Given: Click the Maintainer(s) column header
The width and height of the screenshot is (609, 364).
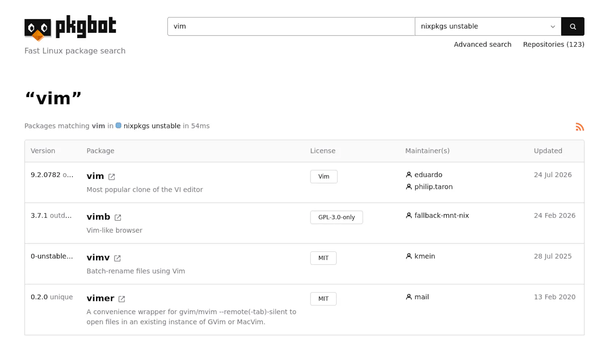Looking at the screenshot, I should (427, 151).
